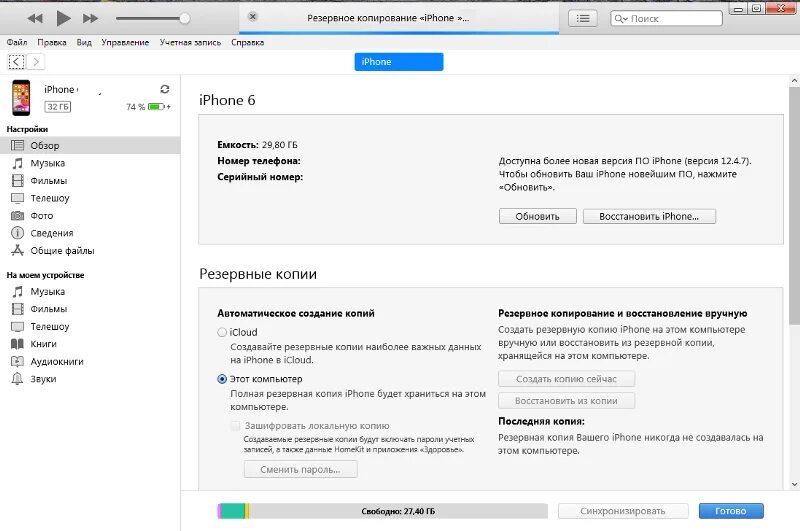Click the rewind previous track button
The height and width of the screenshot is (531, 800).
tap(35, 19)
